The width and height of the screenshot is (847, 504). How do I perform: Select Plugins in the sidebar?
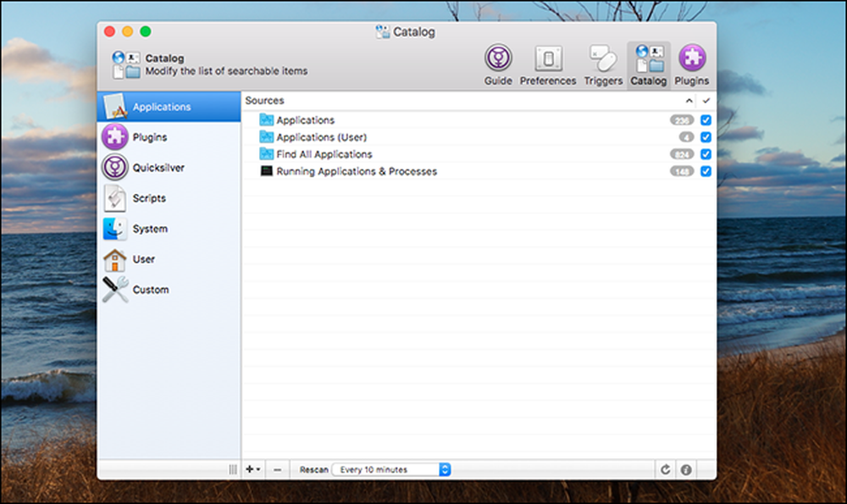click(x=169, y=136)
